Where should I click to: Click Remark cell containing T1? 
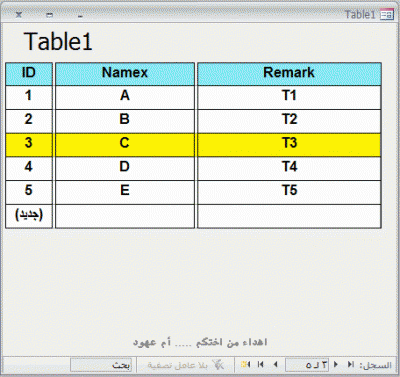pos(289,97)
